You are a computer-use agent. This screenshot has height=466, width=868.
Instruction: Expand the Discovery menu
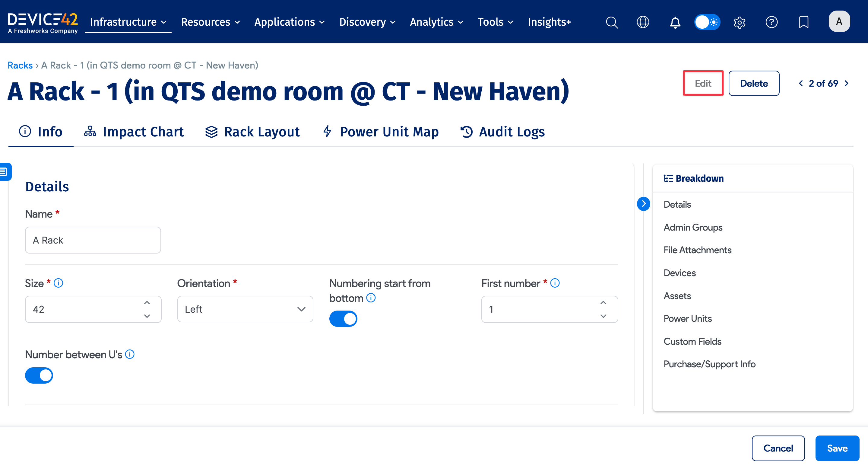pos(367,22)
